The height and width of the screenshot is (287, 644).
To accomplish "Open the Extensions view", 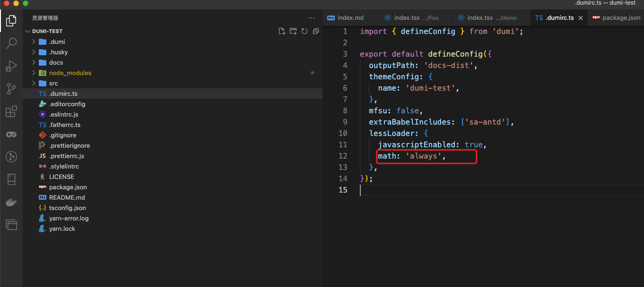I will coord(11,111).
